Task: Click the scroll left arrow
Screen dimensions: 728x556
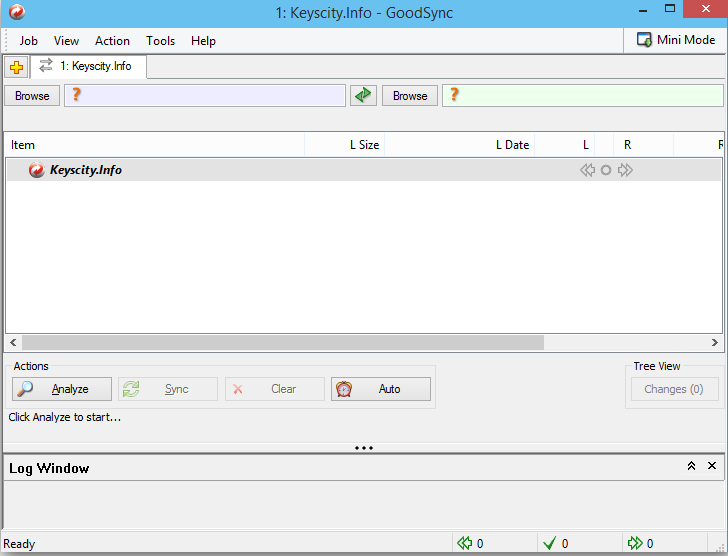Action: click(x=13, y=343)
